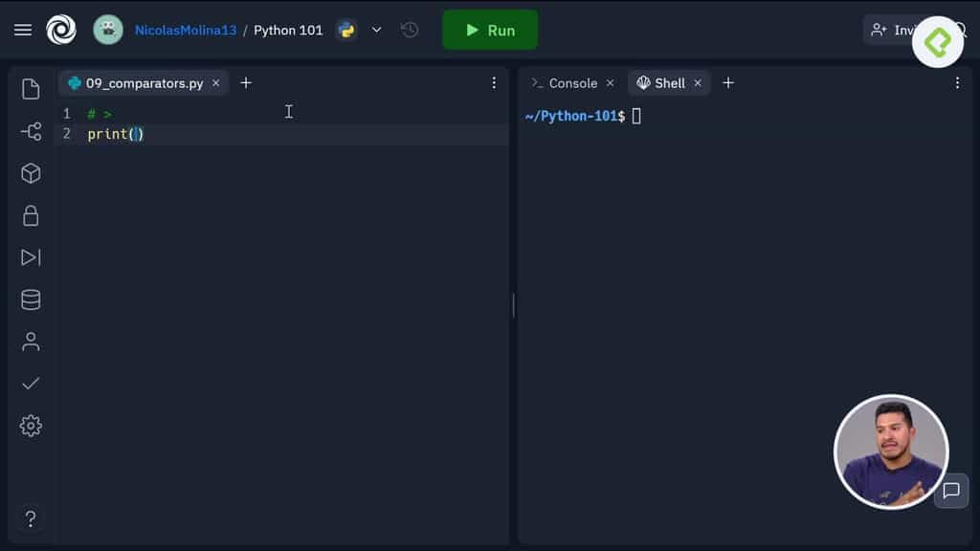Viewport: 980px width, 551px height.
Task: Open the file history clock icon
Action: [409, 30]
